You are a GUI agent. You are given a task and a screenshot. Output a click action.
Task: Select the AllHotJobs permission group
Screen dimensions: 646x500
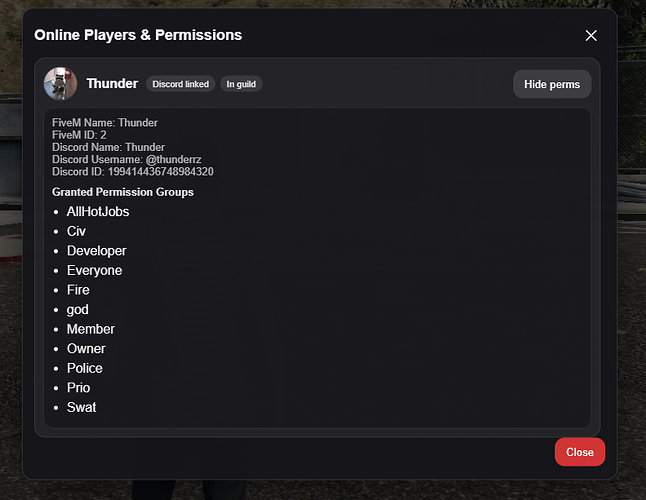tap(98, 212)
